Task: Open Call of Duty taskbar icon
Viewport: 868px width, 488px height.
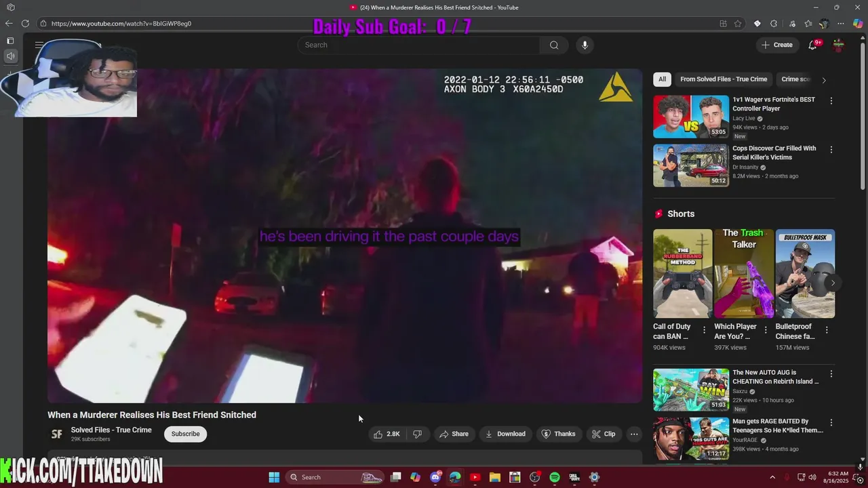Action: [574, 477]
